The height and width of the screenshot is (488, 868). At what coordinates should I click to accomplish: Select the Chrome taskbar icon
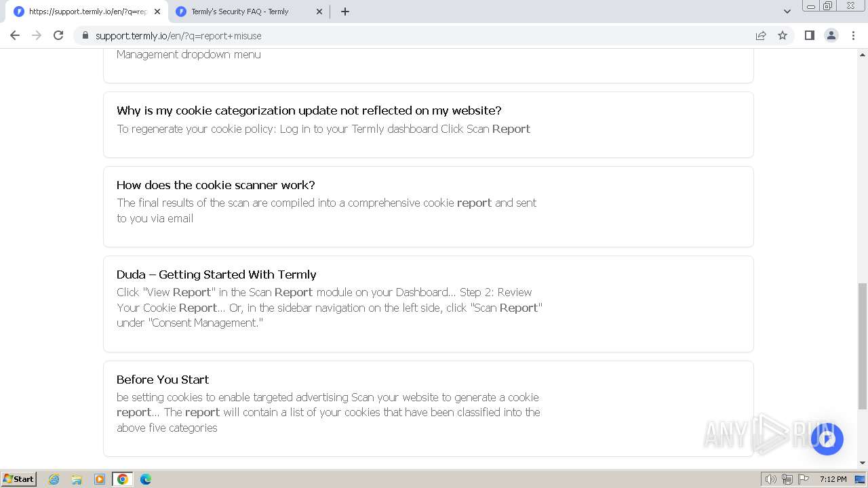123,479
